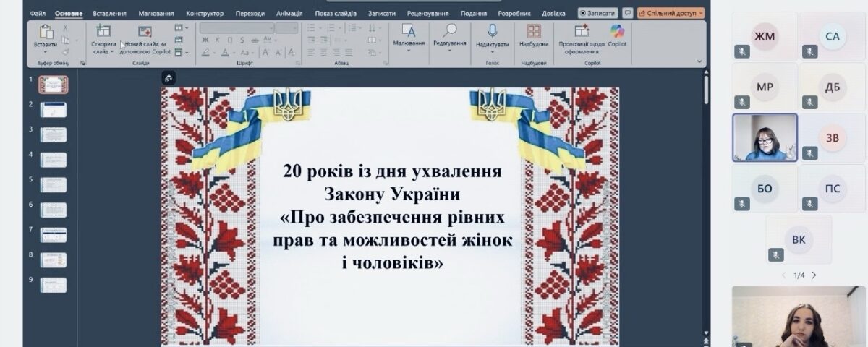Start dictation with Надиктувати microphone
Image resolution: width=868 pixels, height=347 pixels.
pos(492,33)
